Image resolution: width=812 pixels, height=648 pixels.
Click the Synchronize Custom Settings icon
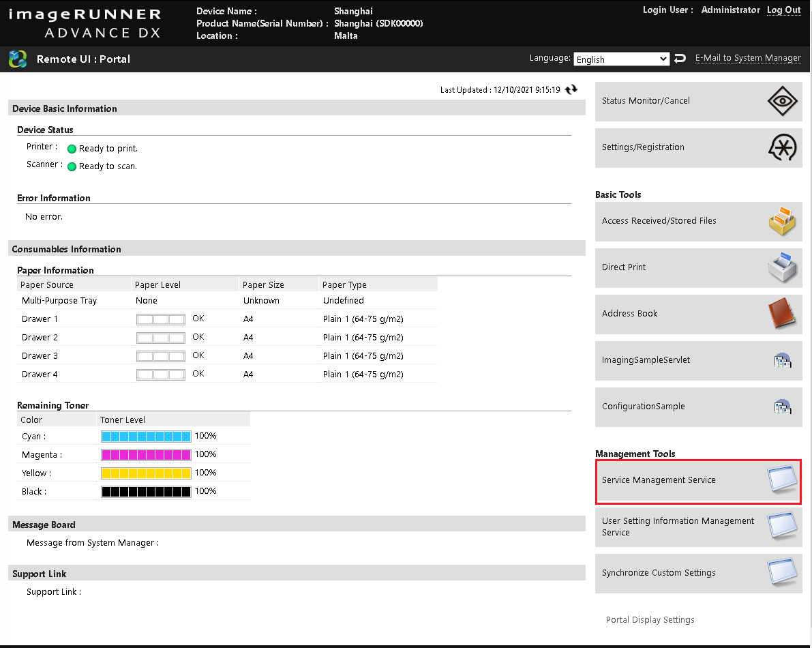point(782,573)
